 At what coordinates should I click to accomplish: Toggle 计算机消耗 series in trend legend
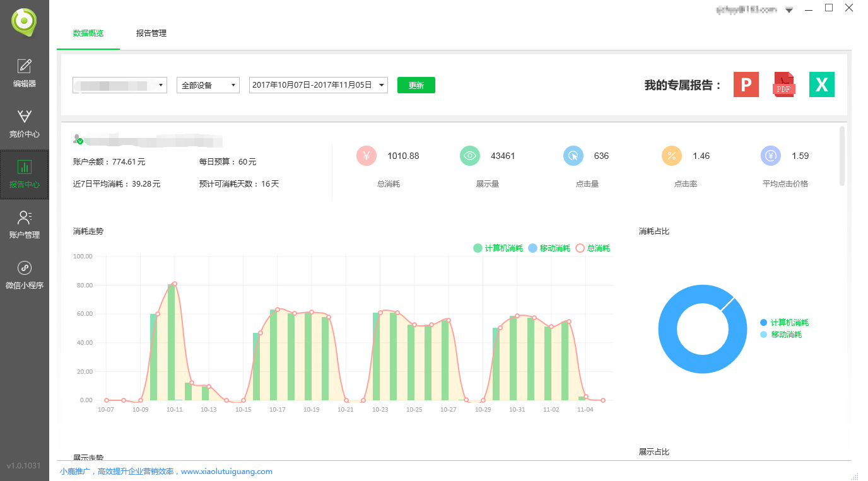[498, 248]
